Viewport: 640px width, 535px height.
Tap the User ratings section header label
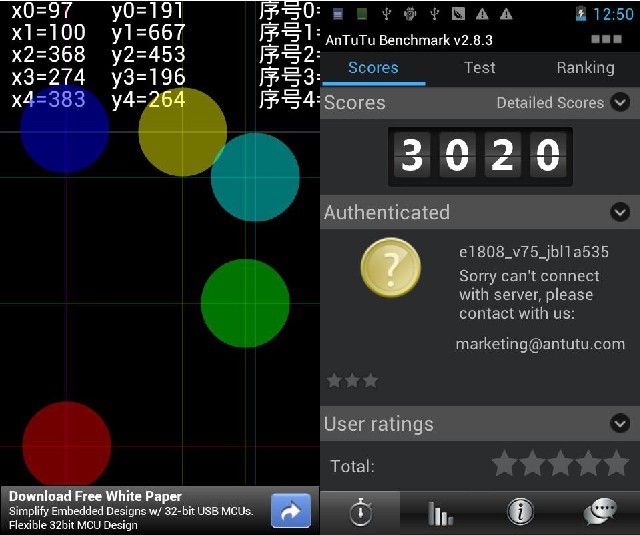[378, 424]
